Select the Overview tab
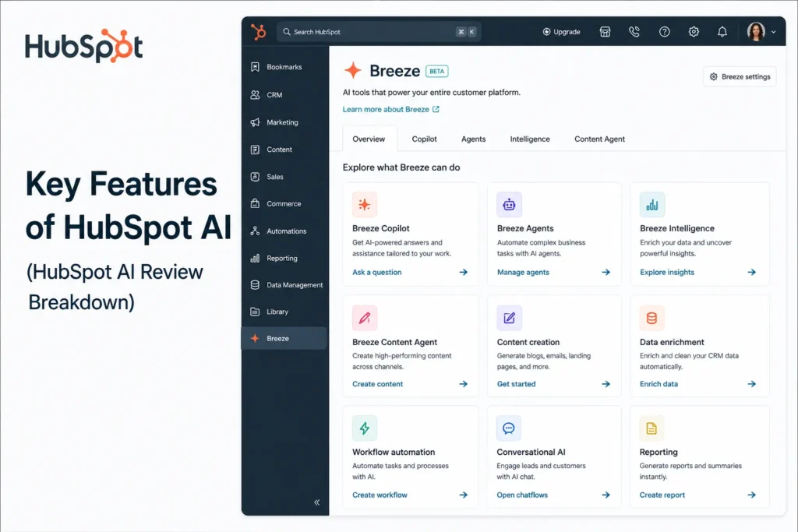The height and width of the screenshot is (532, 798). (x=369, y=139)
